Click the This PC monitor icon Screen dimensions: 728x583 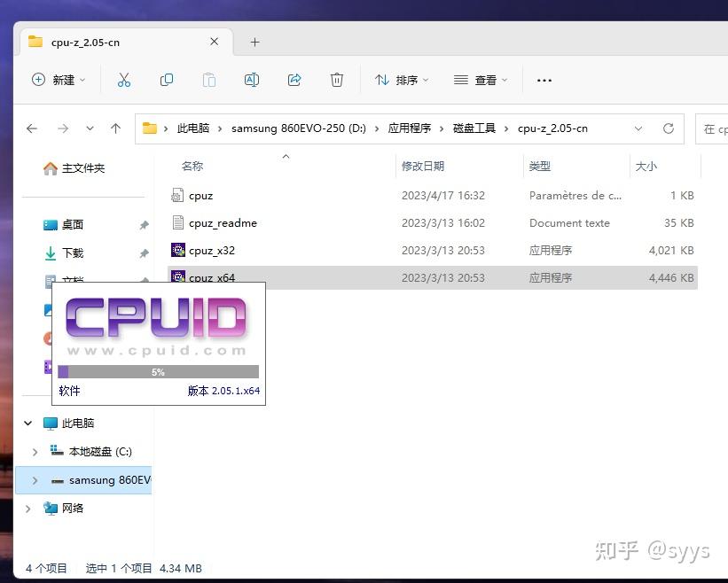click(x=51, y=424)
